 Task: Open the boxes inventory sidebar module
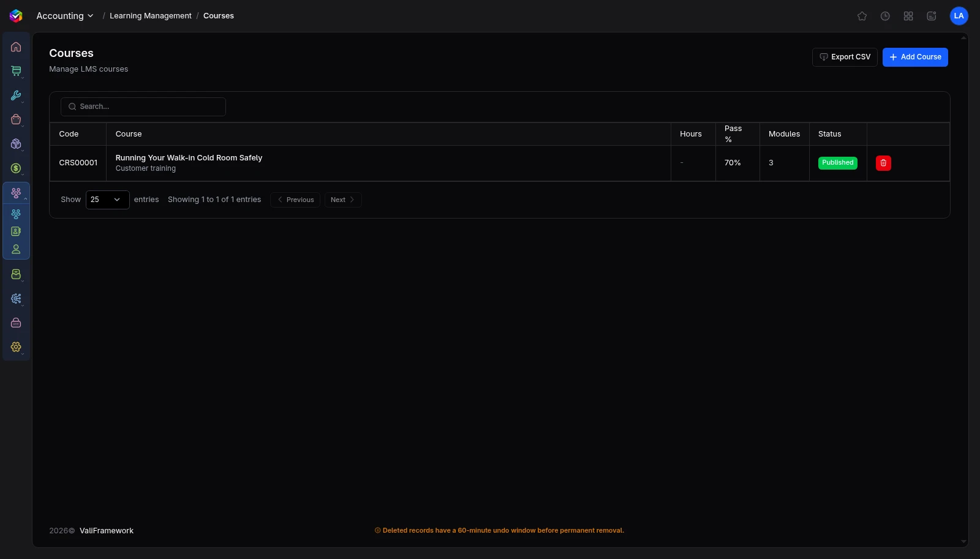[x=16, y=144]
